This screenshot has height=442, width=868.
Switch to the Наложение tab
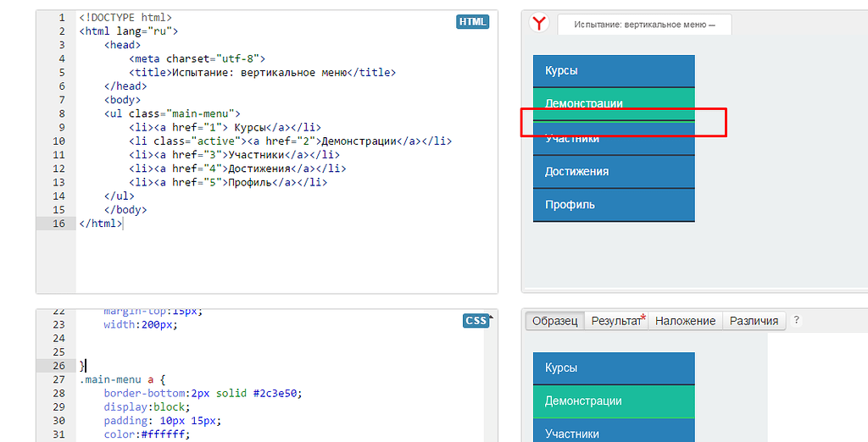tap(685, 321)
